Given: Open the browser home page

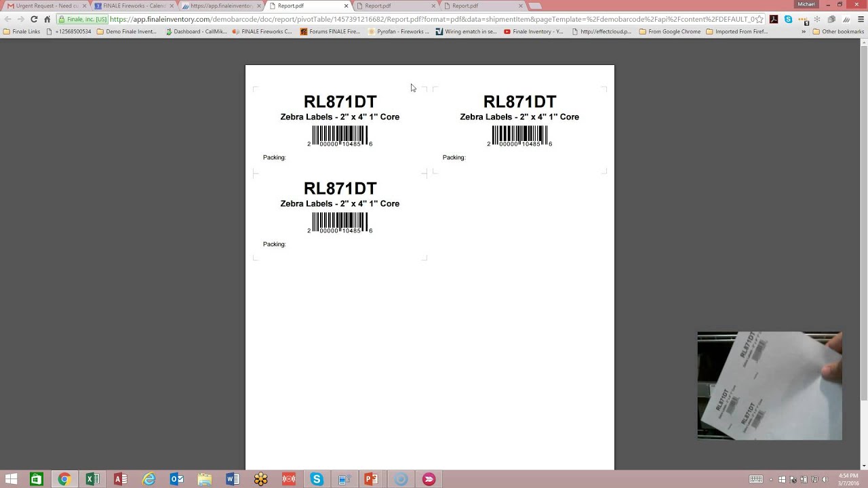Looking at the screenshot, I should (47, 19).
